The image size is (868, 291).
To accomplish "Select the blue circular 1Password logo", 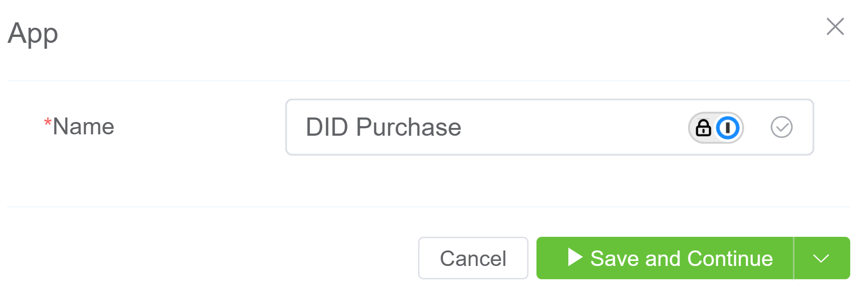I will click(x=728, y=128).
